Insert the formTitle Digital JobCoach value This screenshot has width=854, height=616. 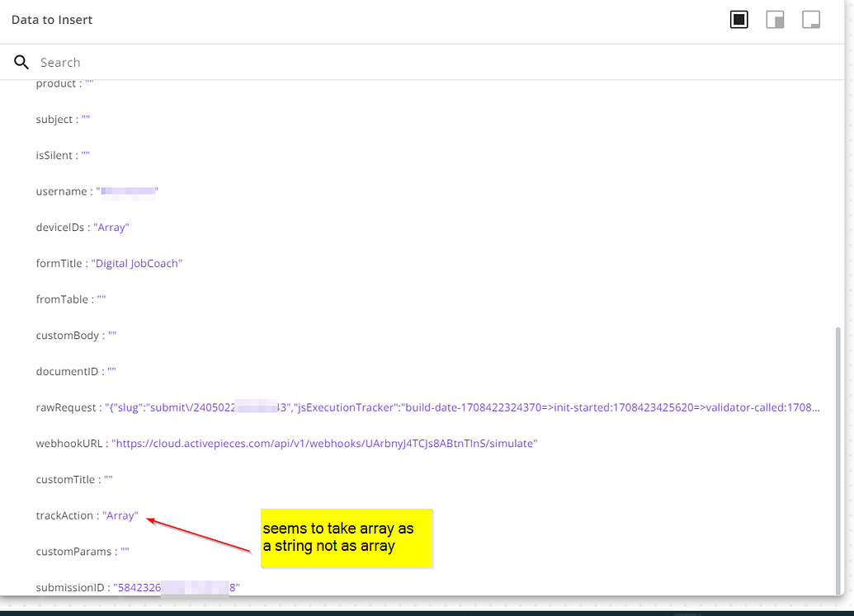[137, 263]
